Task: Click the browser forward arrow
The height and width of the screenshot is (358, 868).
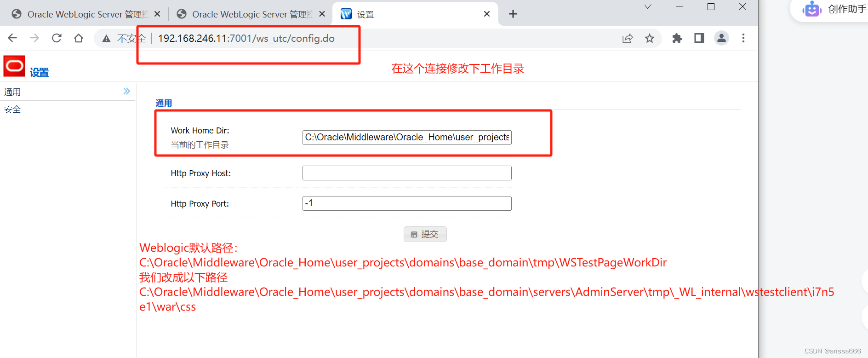Action: [34, 38]
